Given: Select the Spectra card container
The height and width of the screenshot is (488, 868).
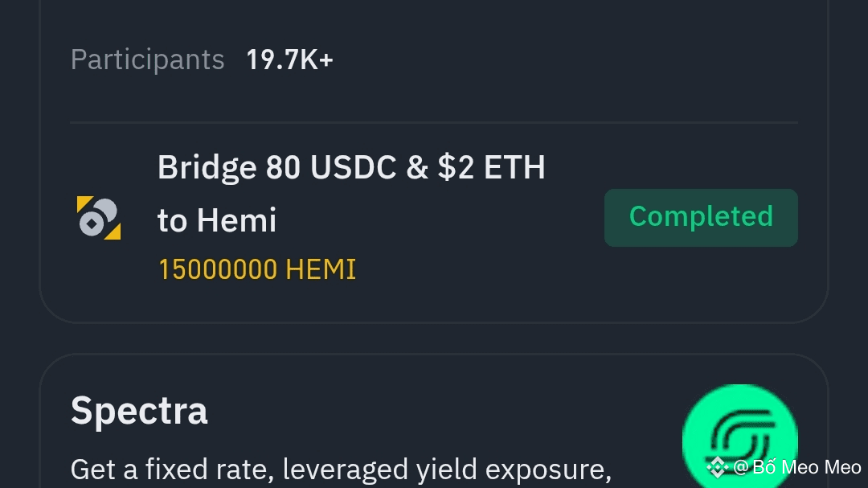Looking at the screenshot, I should 434,421.
